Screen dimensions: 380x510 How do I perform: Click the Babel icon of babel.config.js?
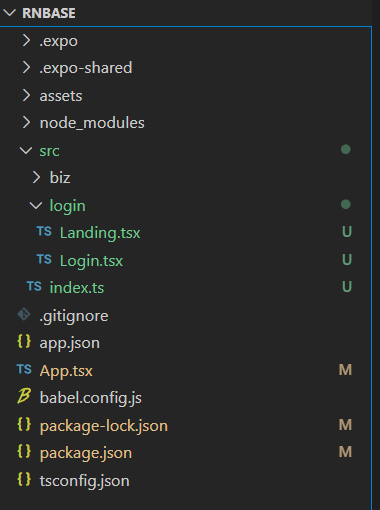click(x=24, y=396)
